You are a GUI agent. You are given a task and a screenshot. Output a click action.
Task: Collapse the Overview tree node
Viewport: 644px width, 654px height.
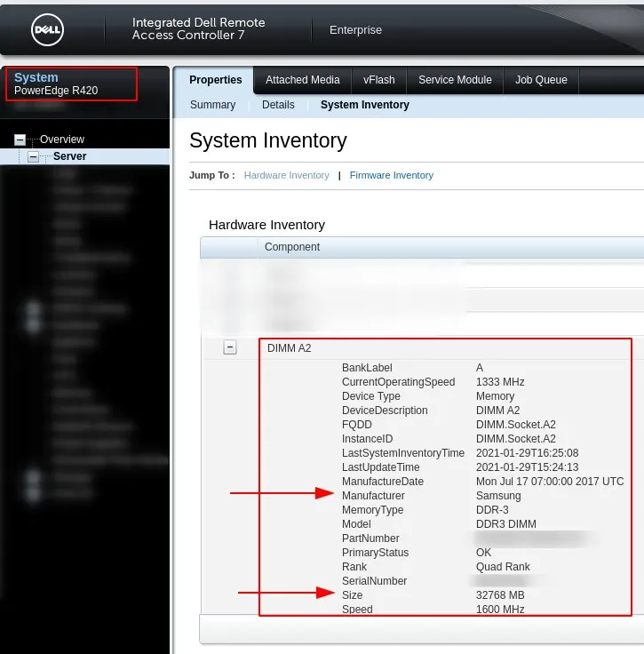pyautogui.click(x=20, y=140)
